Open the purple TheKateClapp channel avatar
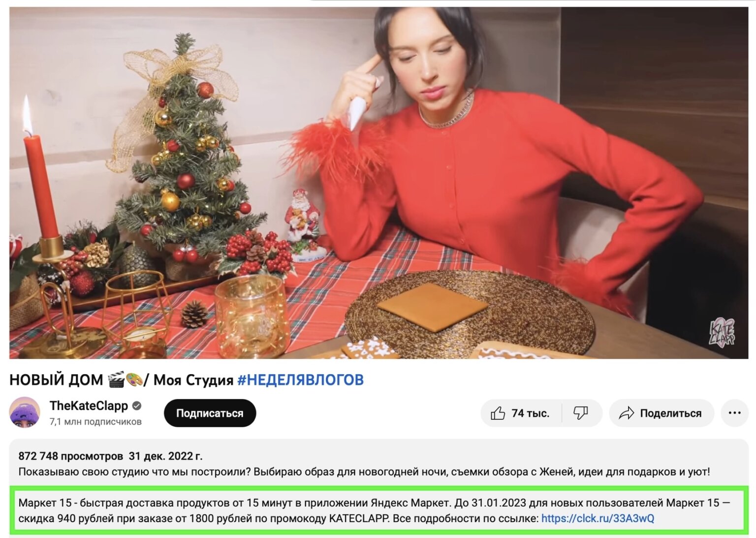 pos(25,412)
